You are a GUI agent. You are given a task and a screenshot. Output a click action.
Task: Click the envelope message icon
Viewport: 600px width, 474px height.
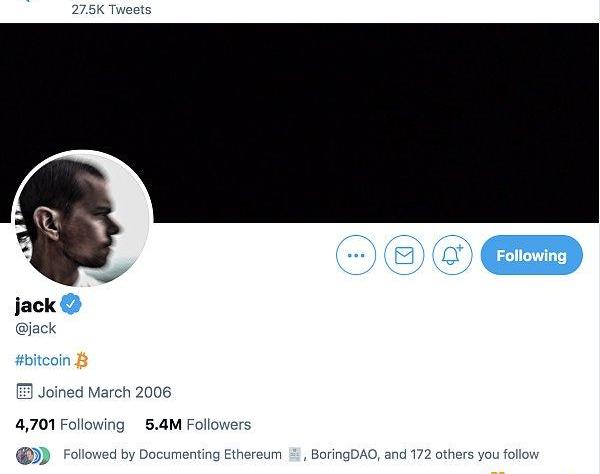(404, 256)
